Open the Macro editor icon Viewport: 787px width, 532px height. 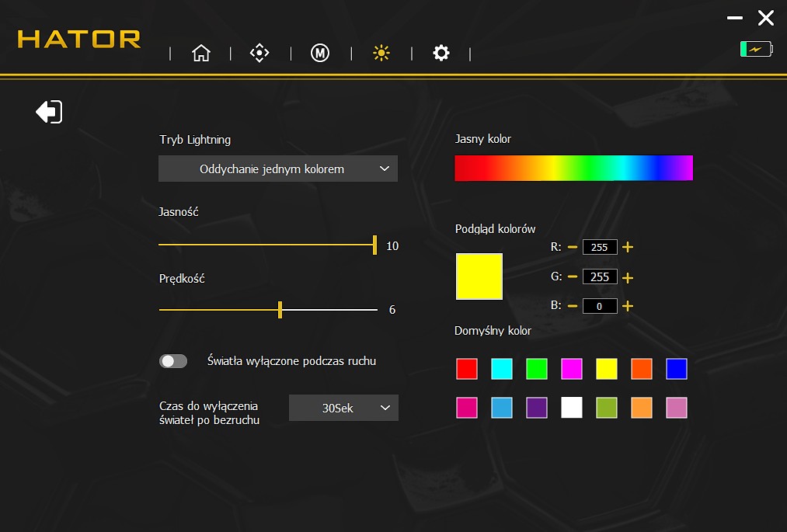pyautogui.click(x=319, y=53)
